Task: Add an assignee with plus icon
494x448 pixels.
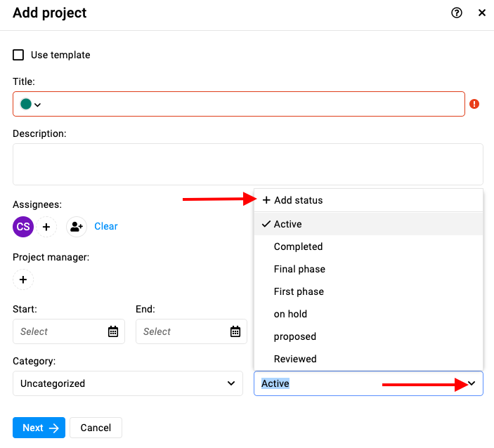Action: click(x=46, y=227)
